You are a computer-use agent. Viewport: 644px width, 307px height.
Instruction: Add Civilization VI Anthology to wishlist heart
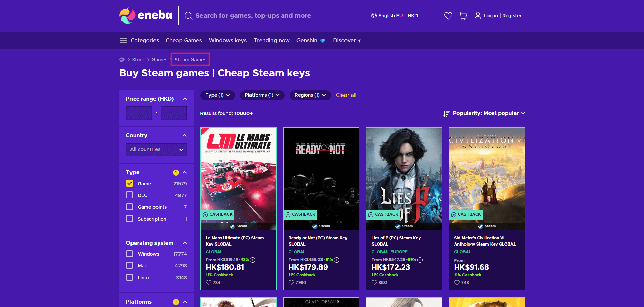click(457, 283)
